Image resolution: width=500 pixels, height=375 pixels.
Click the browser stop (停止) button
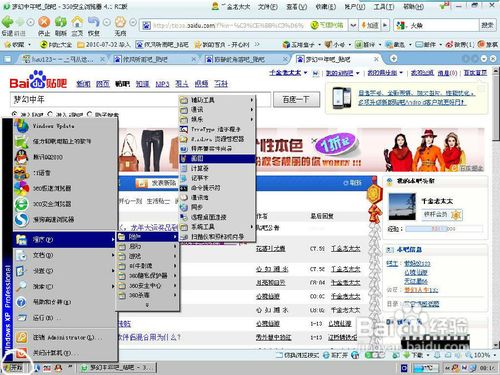coord(44,26)
